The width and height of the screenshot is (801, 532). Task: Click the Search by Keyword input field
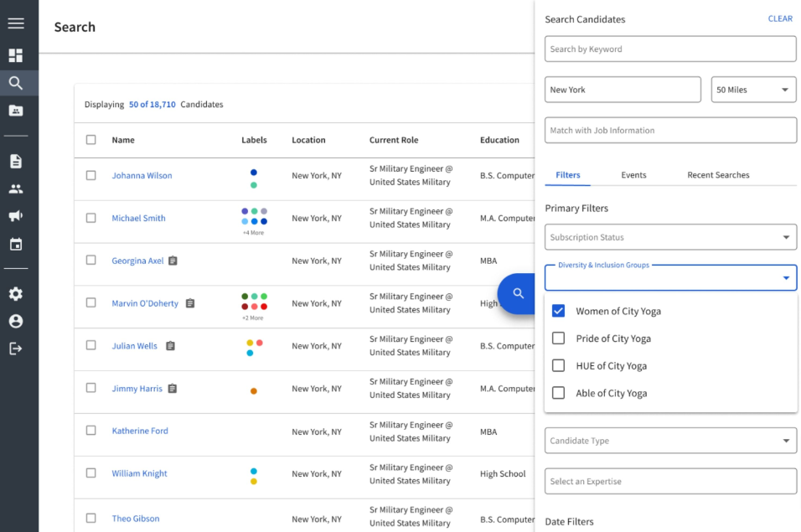pyautogui.click(x=670, y=49)
